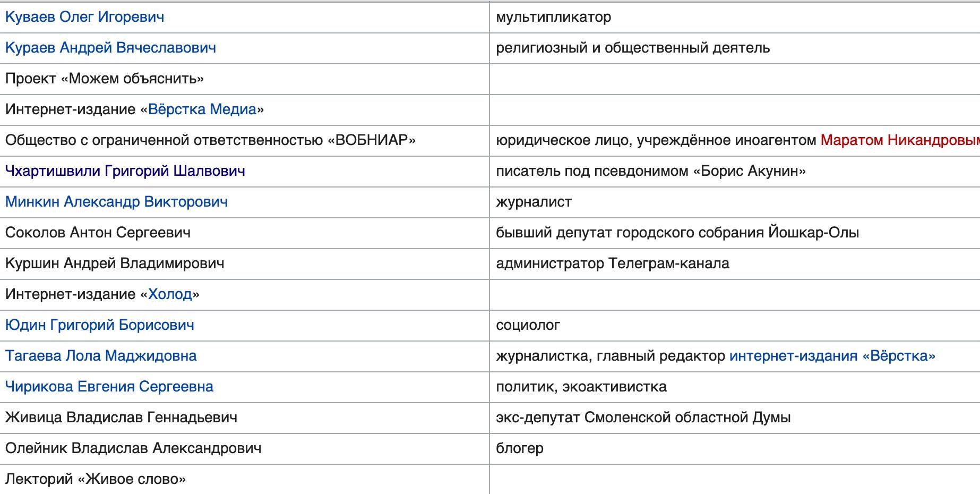Viewport: 980px width, 494px height.
Task: Open the Чхартишвили Григорий Шалвович link
Action: click(125, 171)
